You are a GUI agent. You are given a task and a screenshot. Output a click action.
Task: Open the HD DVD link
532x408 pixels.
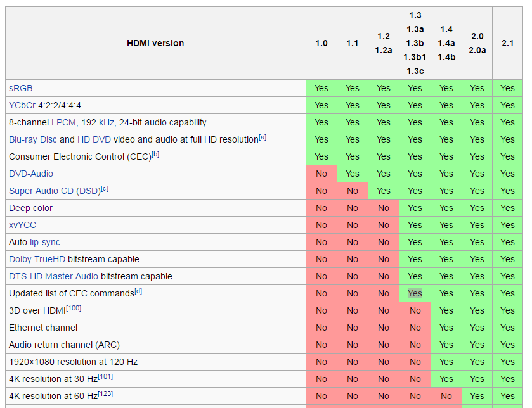coord(94,139)
